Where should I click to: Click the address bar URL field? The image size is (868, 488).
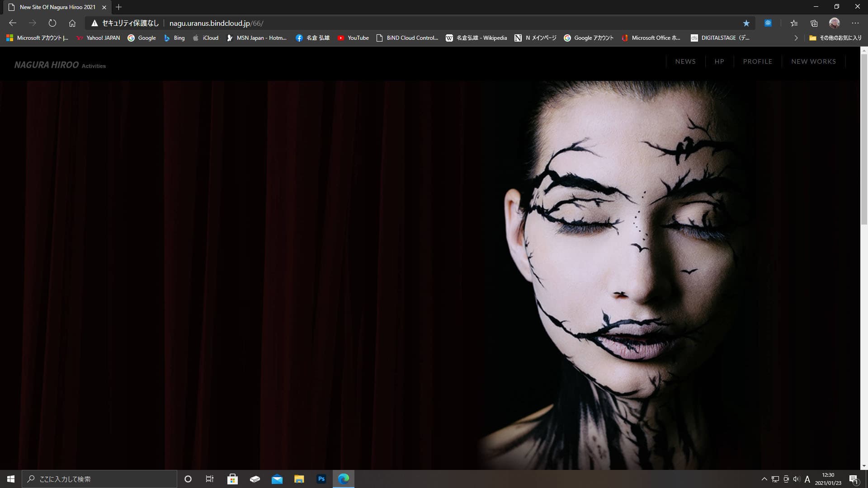pos(407,23)
